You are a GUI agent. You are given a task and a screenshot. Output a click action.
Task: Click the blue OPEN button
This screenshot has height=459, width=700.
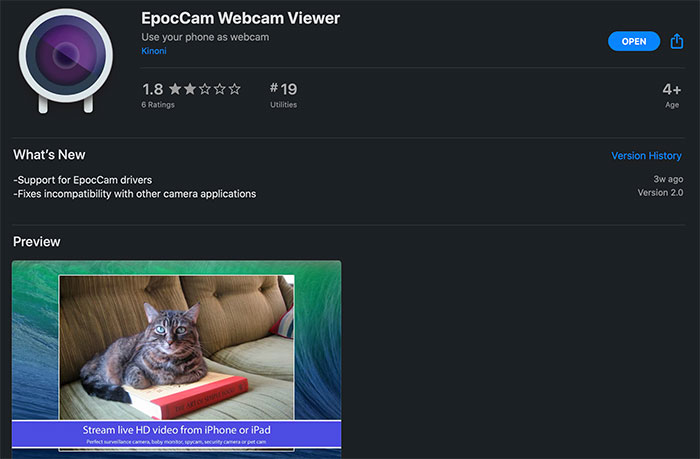pyautogui.click(x=633, y=41)
